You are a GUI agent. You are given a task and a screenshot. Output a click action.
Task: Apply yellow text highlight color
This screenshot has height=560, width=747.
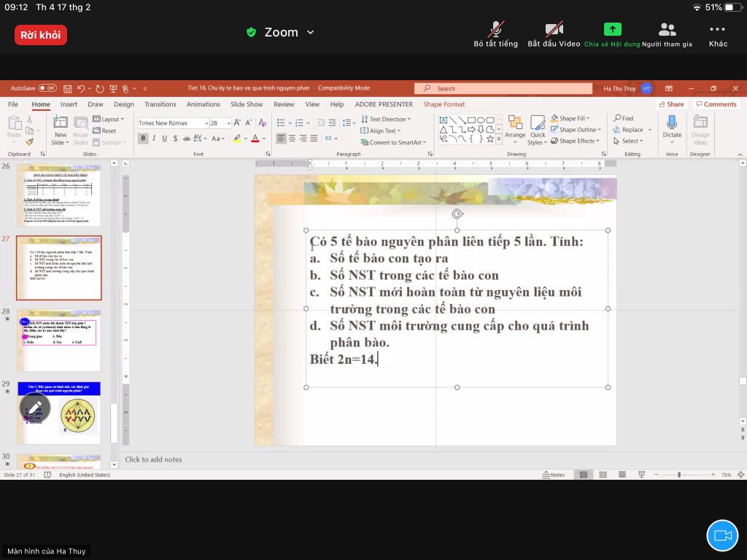[x=237, y=138]
